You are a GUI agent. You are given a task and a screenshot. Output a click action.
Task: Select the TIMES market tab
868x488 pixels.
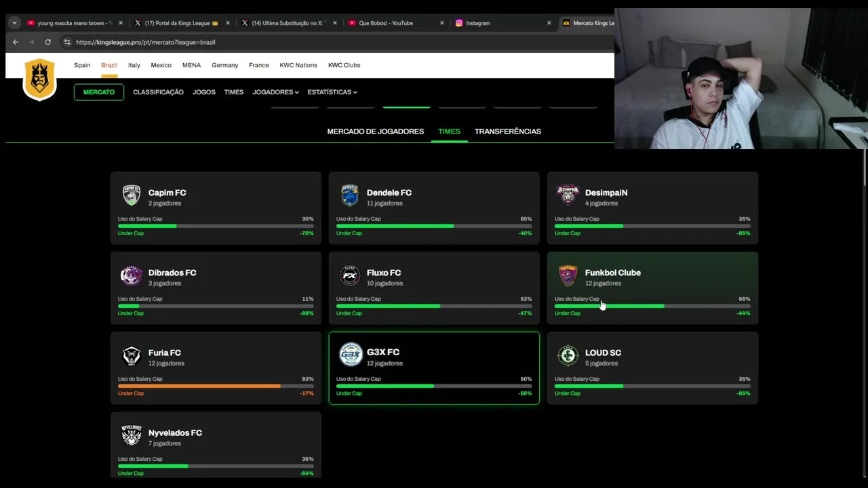point(449,131)
